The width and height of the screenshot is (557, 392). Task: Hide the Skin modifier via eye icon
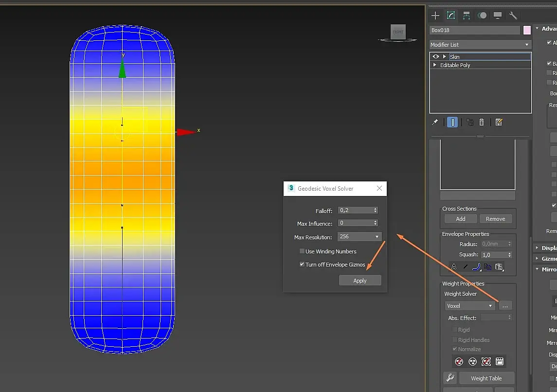[436, 57]
